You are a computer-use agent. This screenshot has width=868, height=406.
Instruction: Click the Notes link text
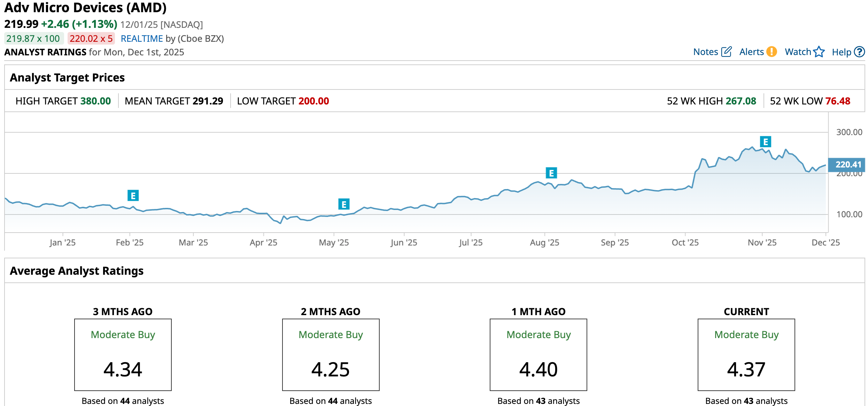point(705,52)
